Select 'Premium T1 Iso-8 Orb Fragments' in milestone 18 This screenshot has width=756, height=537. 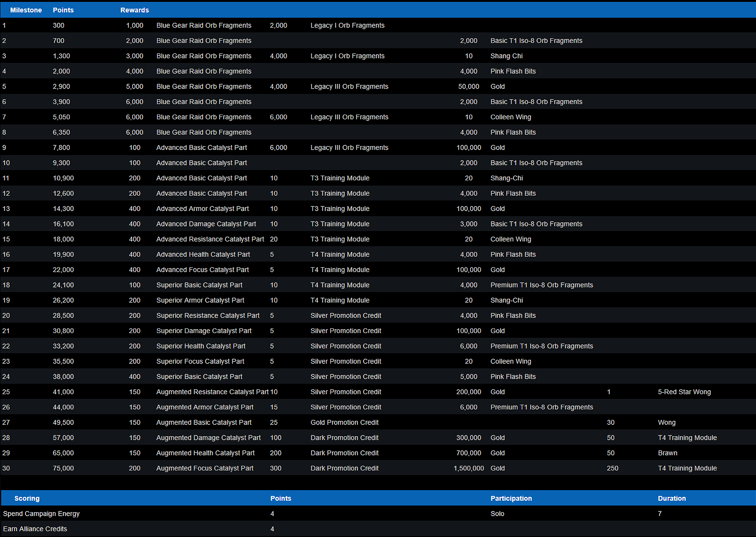[542, 285]
